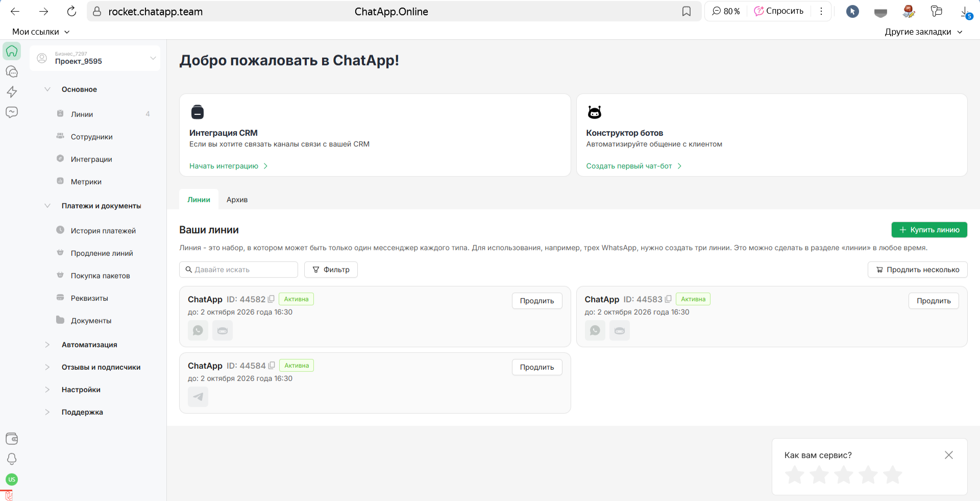
Task: Click the Давайте искать search field
Action: [239, 270]
